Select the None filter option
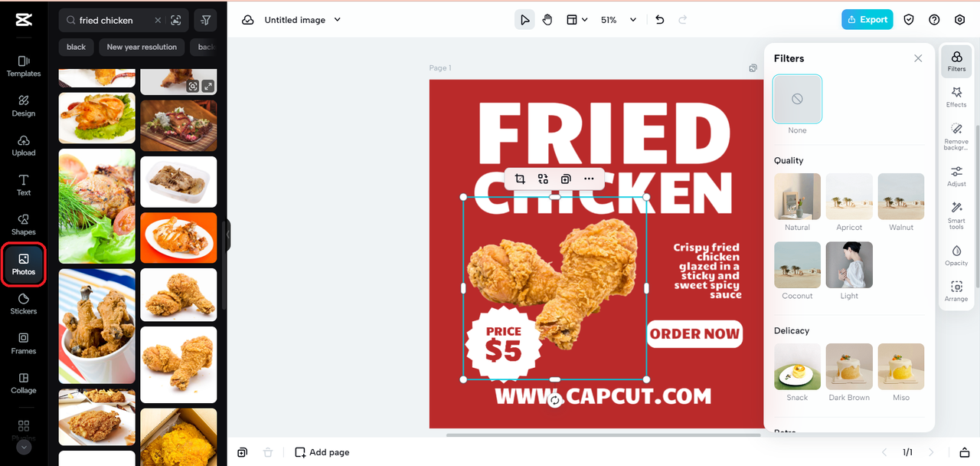Image resolution: width=980 pixels, height=466 pixels. (x=797, y=99)
